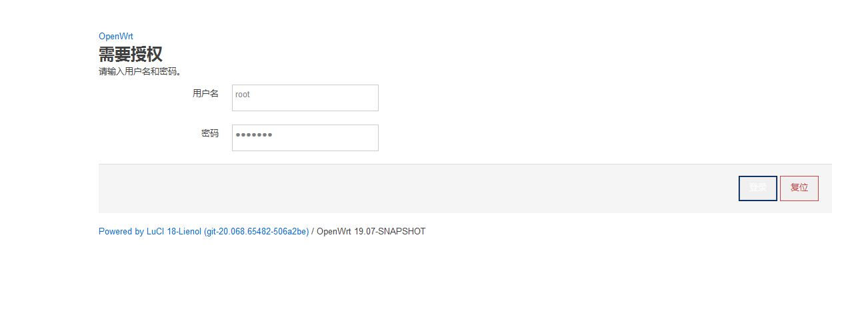Image resolution: width=868 pixels, height=323 pixels.
Task: Focus the 用户名 input field
Action: [x=305, y=98]
